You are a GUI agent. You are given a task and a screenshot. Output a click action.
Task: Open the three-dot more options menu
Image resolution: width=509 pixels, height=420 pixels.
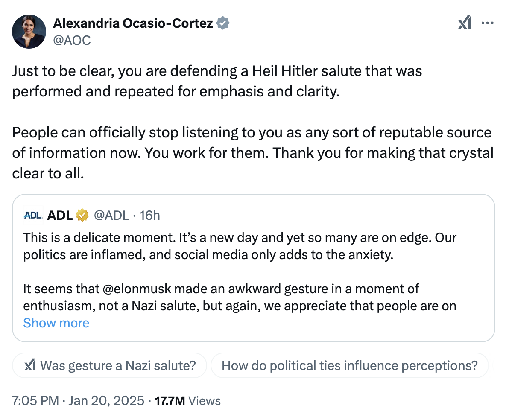coord(487,23)
